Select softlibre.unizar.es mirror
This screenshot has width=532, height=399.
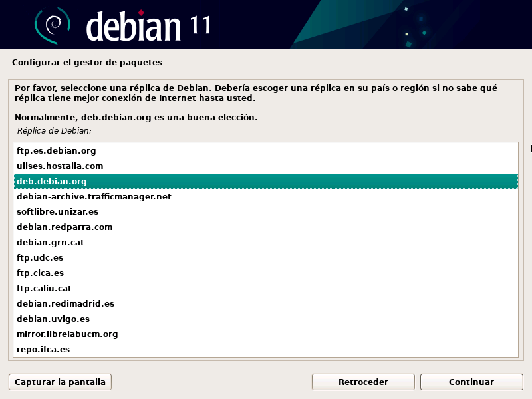click(x=57, y=212)
